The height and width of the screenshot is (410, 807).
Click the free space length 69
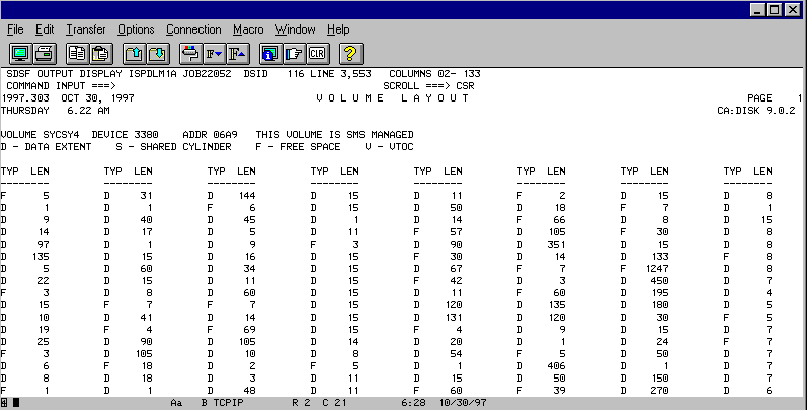(250, 329)
